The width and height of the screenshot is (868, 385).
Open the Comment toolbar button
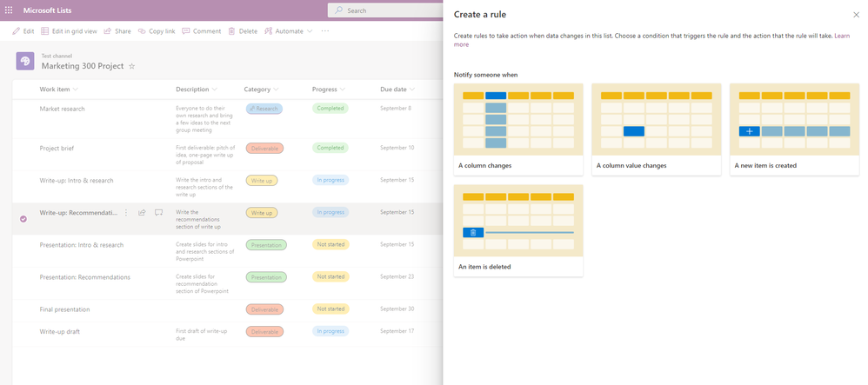pyautogui.click(x=187, y=31)
